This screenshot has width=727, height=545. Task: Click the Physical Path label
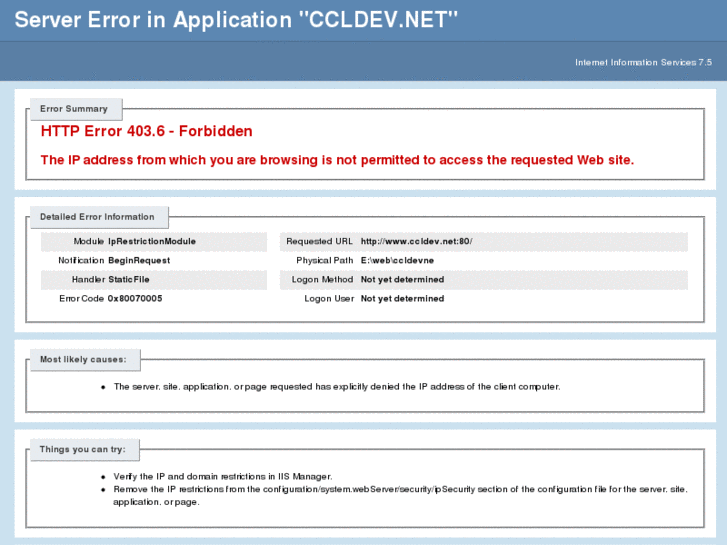click(325, 260)
